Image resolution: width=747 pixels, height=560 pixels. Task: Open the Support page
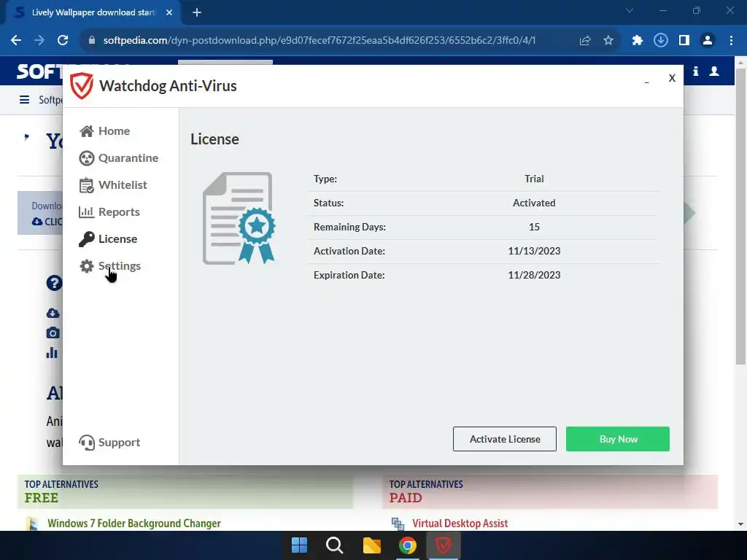pos(109,443)
